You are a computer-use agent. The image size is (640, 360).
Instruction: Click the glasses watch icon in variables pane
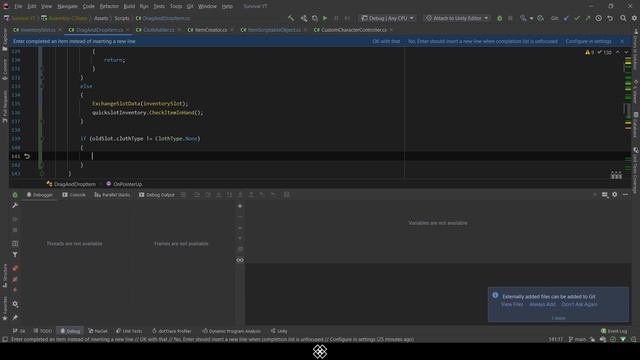tap(240, 260)
